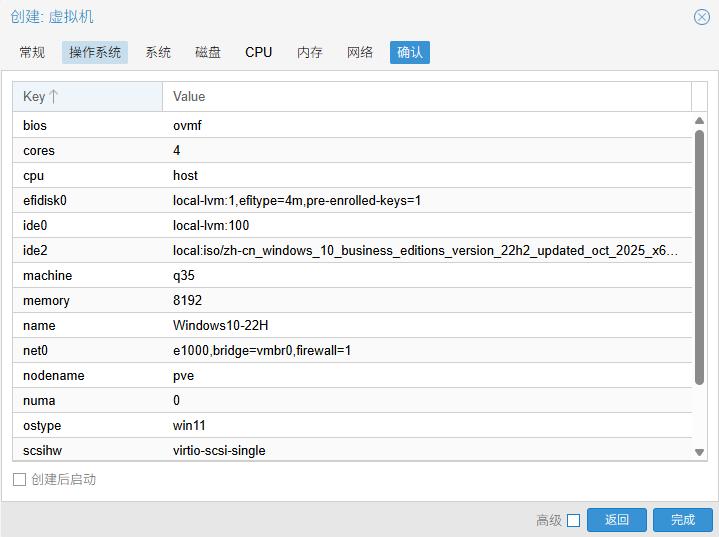Open the 网络 tab
This screenshot has width=719, height=537.
(360, 52)
